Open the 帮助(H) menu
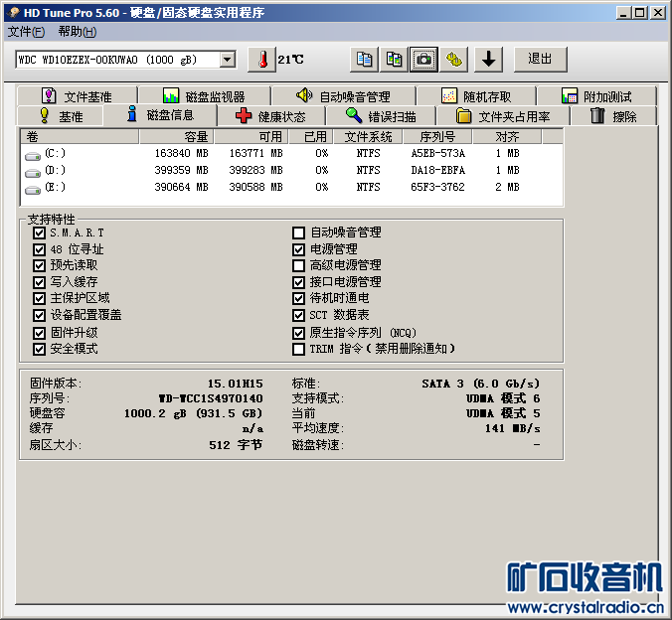The image size is (672, 620). [x=78, y=32]
